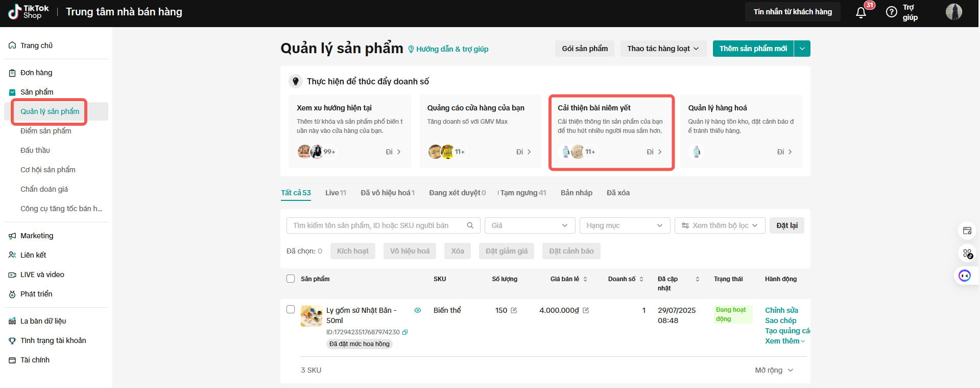Open the chatbot assistant floating icon
This screenshot has width=980, height=388.
pyautogui.click(x=964, y=276)
